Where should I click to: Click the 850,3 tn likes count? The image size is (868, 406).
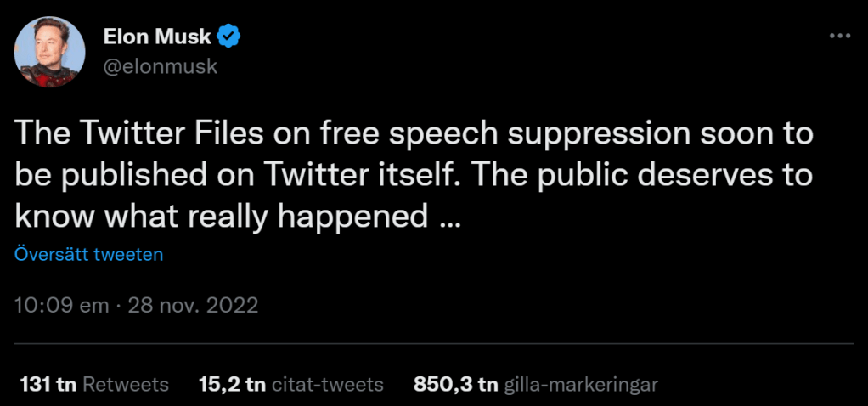tap(454, 384)
